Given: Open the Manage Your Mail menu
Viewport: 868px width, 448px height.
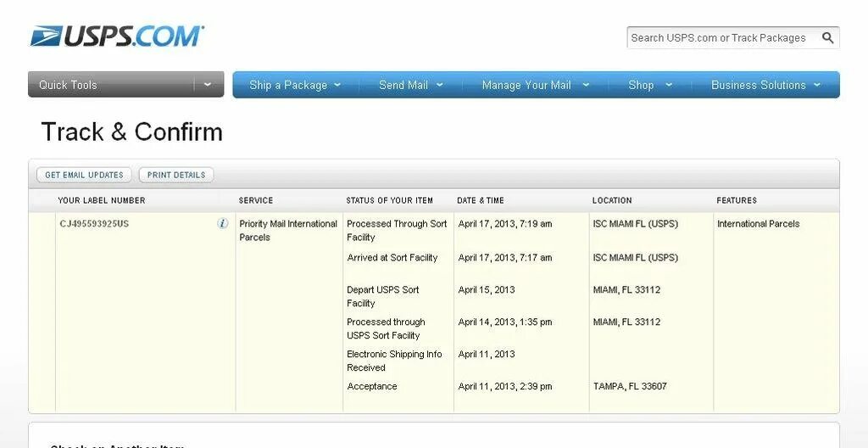Looking at the screenshot, I should click(x=536, y=85).
